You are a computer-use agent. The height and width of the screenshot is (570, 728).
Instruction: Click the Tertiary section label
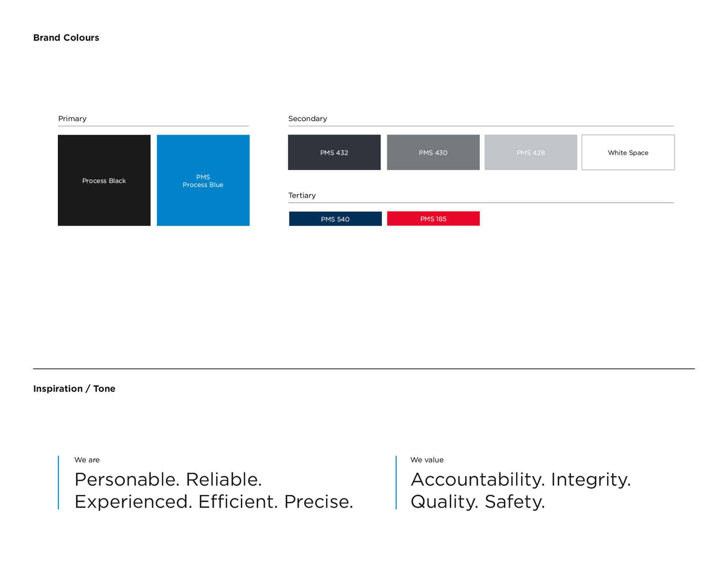click(x=302, y=195)
